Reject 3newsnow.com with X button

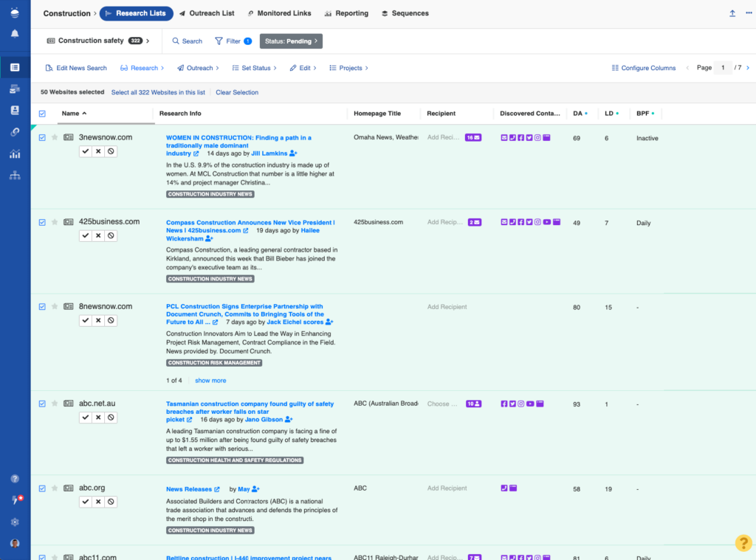tap(98, 151)
